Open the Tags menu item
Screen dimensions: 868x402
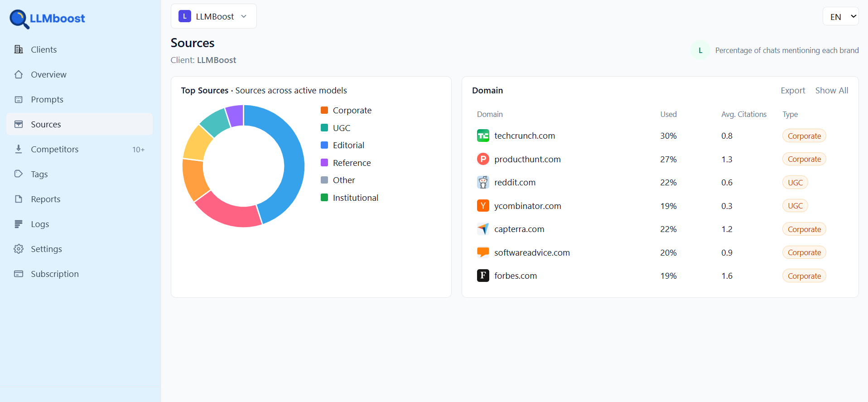click(79, 174)
